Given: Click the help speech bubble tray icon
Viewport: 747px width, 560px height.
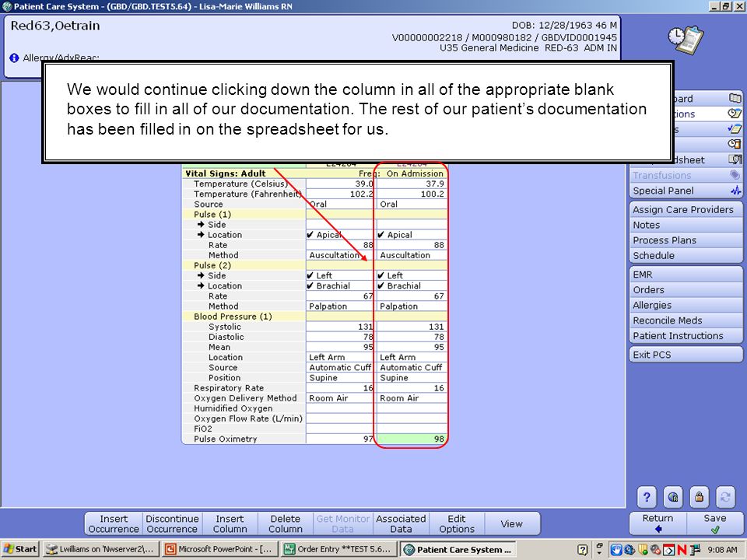Looking at the screenshot, I should click(x=582, y=550).
